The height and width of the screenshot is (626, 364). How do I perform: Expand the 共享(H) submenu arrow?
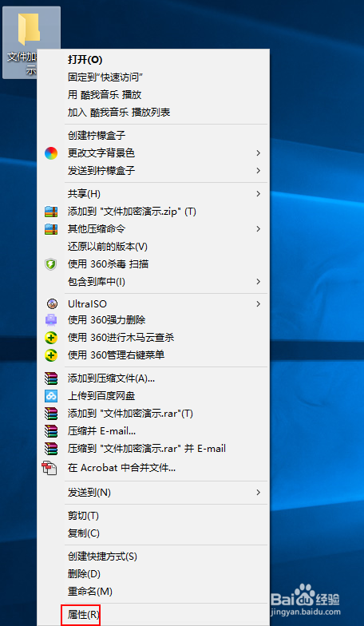pos(259,193)
